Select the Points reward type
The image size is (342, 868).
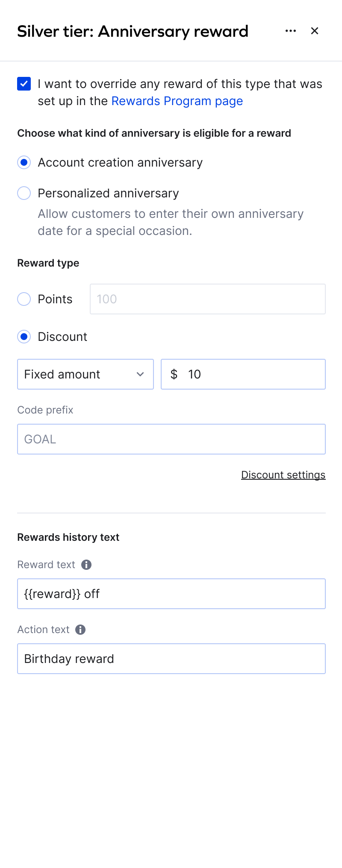click(x=24, y=299)
